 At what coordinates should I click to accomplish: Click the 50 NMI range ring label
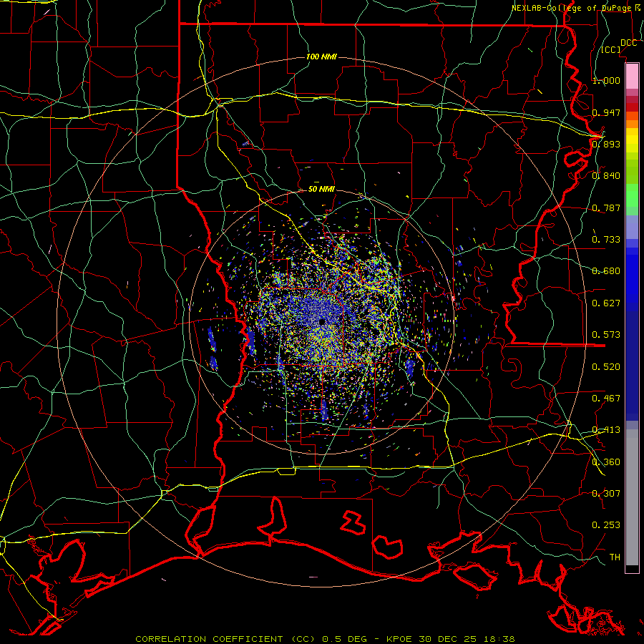(321, 189)
